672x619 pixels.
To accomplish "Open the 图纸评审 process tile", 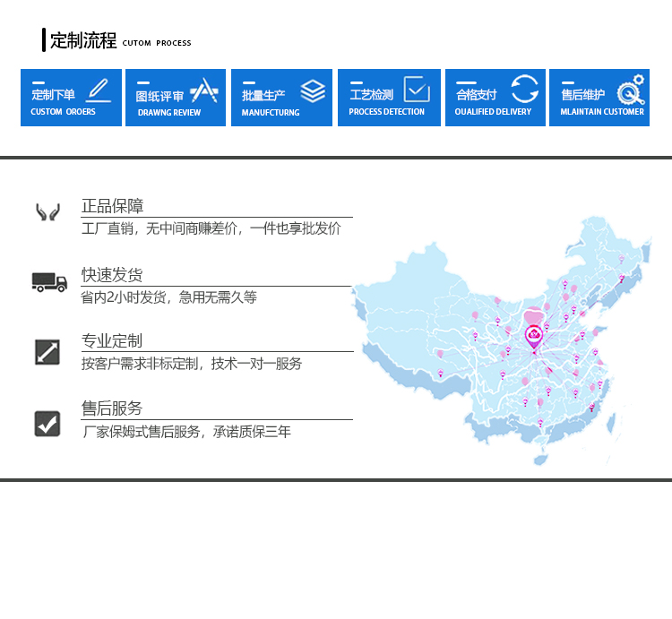I will 176,98.
